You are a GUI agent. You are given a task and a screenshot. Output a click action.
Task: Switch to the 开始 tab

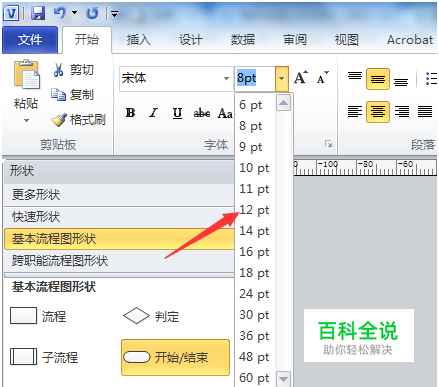point(87,40)
